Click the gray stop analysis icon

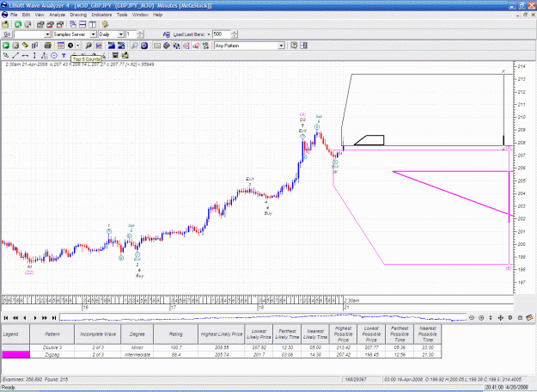[15, 46]
